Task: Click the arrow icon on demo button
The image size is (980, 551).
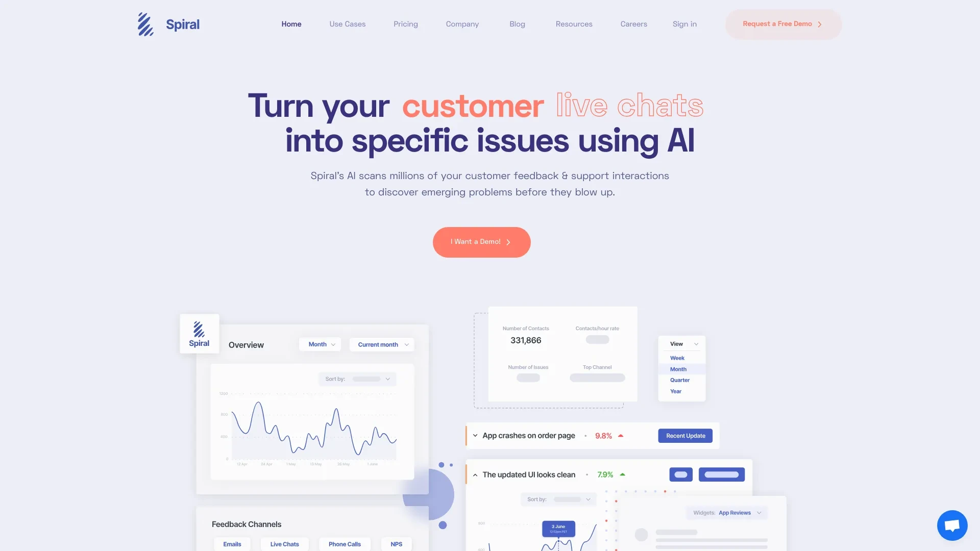Action: pos(509,242)
